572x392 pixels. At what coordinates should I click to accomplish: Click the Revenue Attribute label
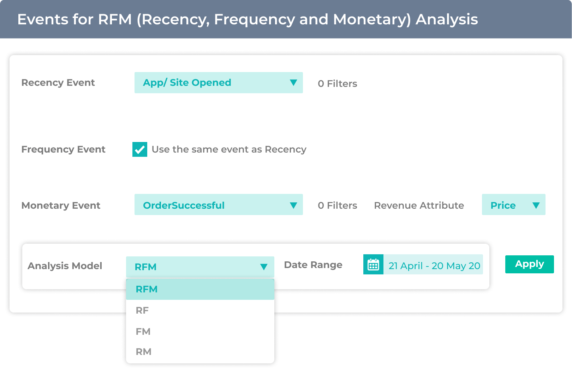[x=419, y=206]
